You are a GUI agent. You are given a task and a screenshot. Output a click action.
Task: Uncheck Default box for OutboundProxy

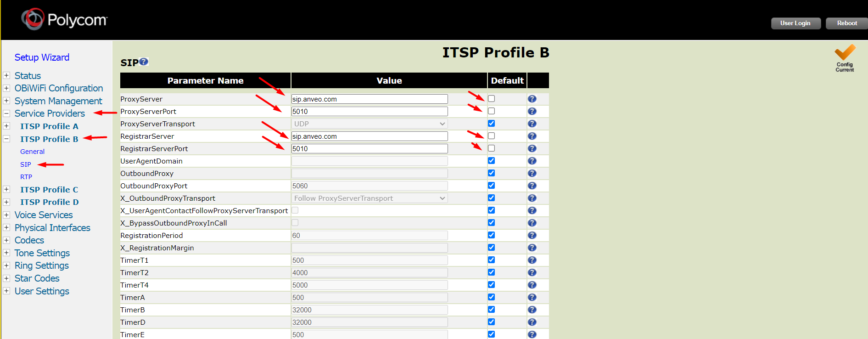[491, 173]
